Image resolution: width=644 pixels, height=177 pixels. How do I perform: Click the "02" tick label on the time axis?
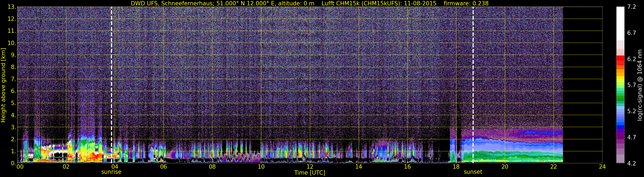66,167
